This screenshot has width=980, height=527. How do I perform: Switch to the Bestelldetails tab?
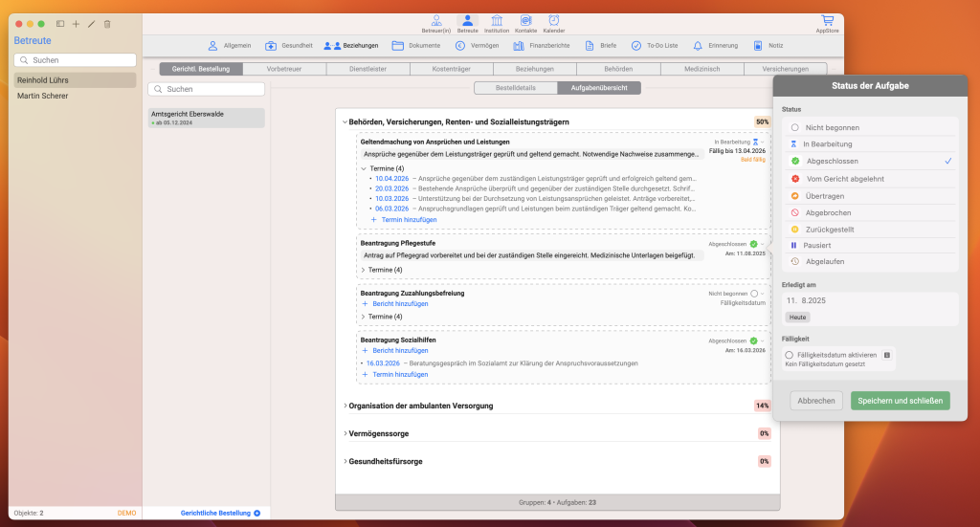click(x=516, y=88)
